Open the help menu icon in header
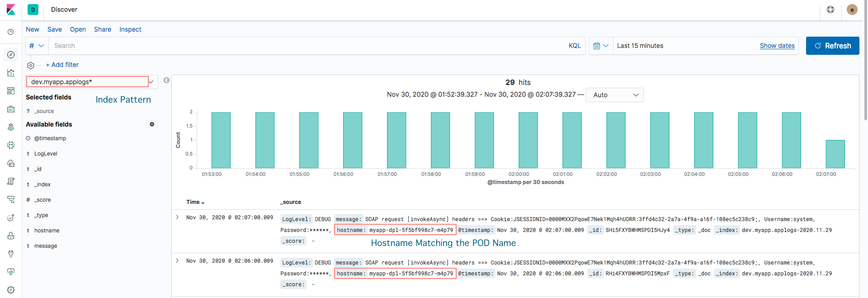This screenshot has width=868, height=298. [x=830, y=9]
